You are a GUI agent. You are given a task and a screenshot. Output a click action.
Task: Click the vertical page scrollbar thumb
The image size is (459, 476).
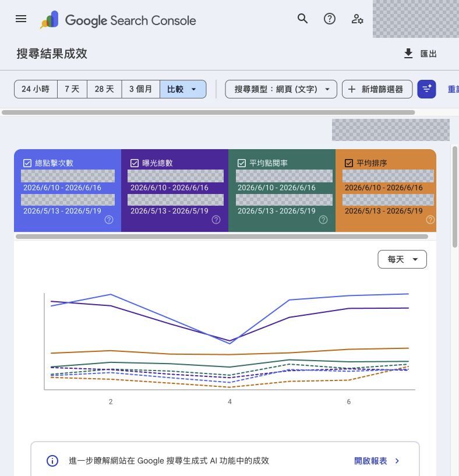pyautogui.click(x=455, y=197)
